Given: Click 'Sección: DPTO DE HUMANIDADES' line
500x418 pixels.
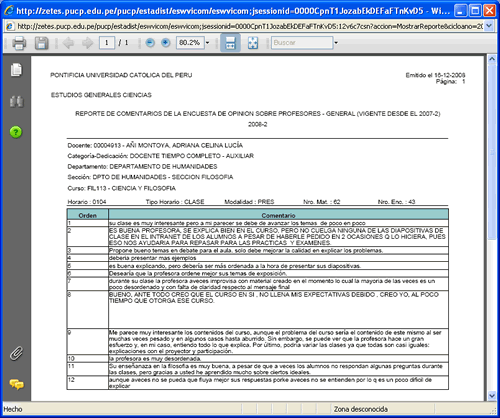Looking at the screenshot, I should (150, 177).
